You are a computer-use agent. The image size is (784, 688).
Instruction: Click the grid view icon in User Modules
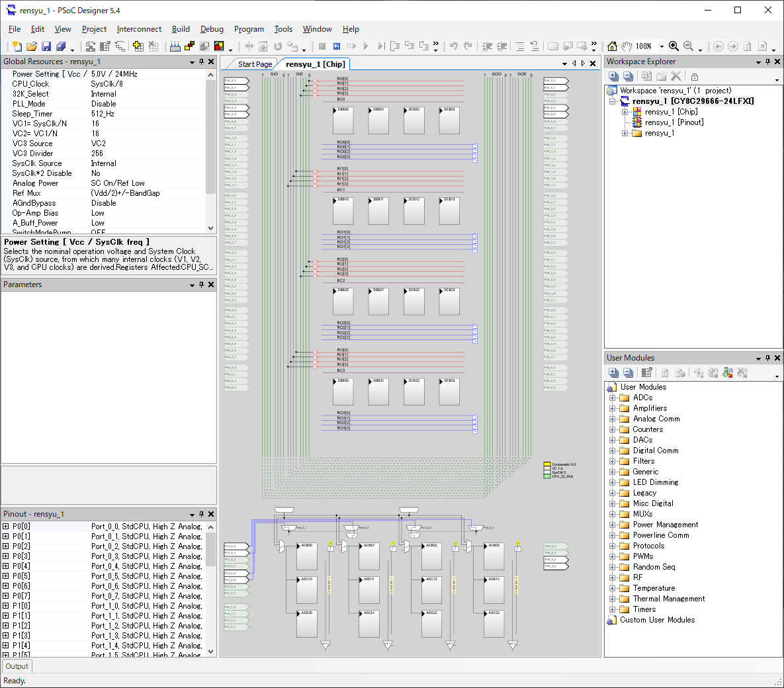[646, 373]
